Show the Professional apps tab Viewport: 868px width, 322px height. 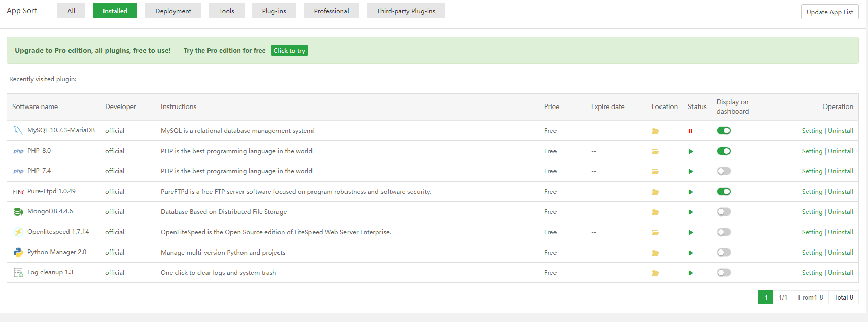[x=331, y=11]
